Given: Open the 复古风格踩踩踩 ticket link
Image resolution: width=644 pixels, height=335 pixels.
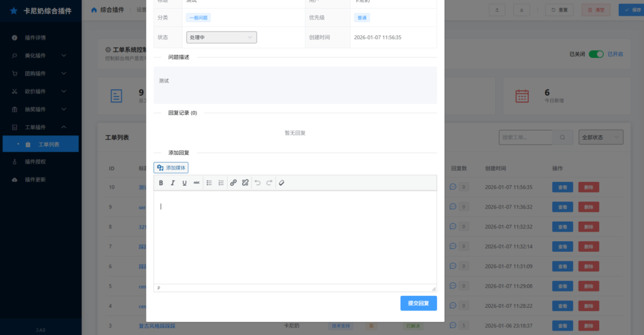Looking at the screenshot, I should (157, 326).
